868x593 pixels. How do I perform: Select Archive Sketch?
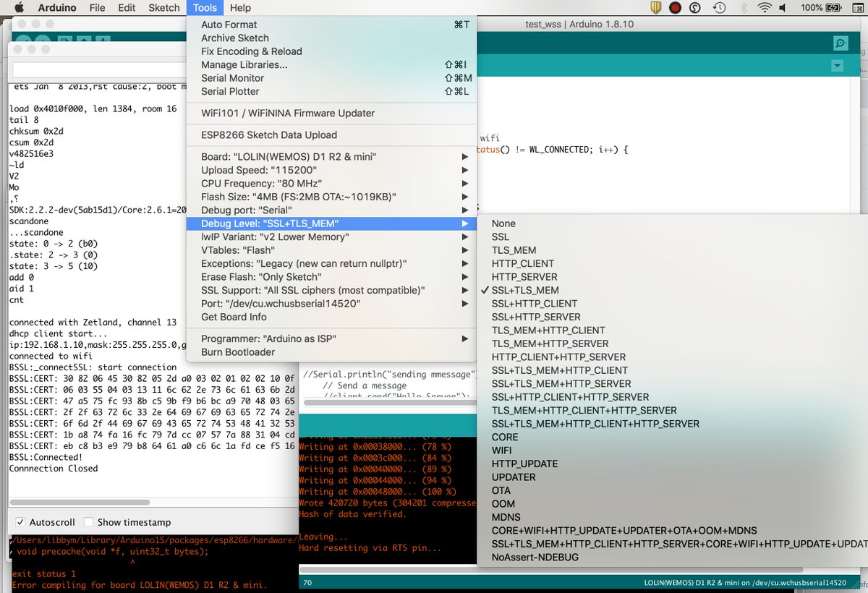tap(331, 38)
